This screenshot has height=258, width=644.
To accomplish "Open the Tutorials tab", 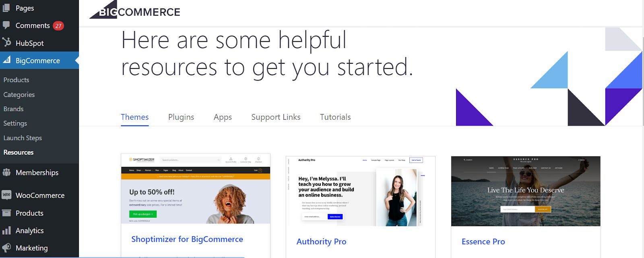I will point(335,117).
